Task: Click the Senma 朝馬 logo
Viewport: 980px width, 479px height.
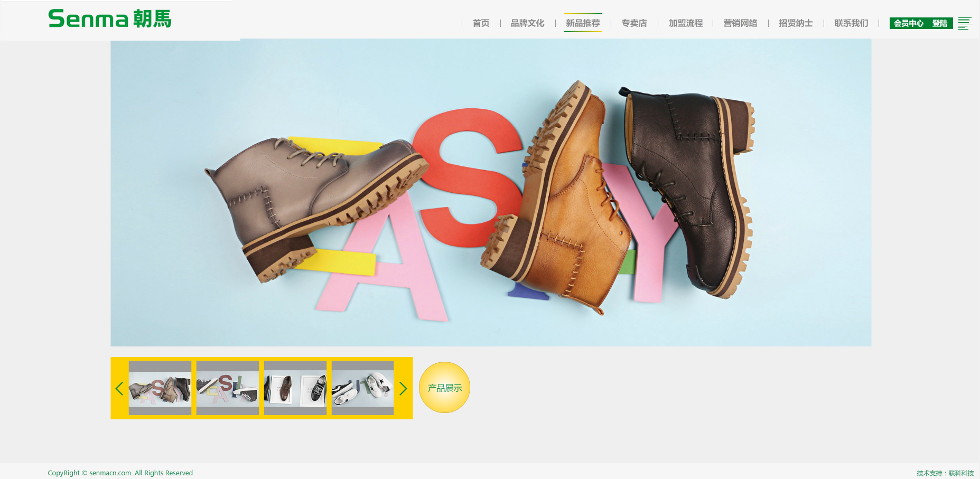Action: point(110,19)
